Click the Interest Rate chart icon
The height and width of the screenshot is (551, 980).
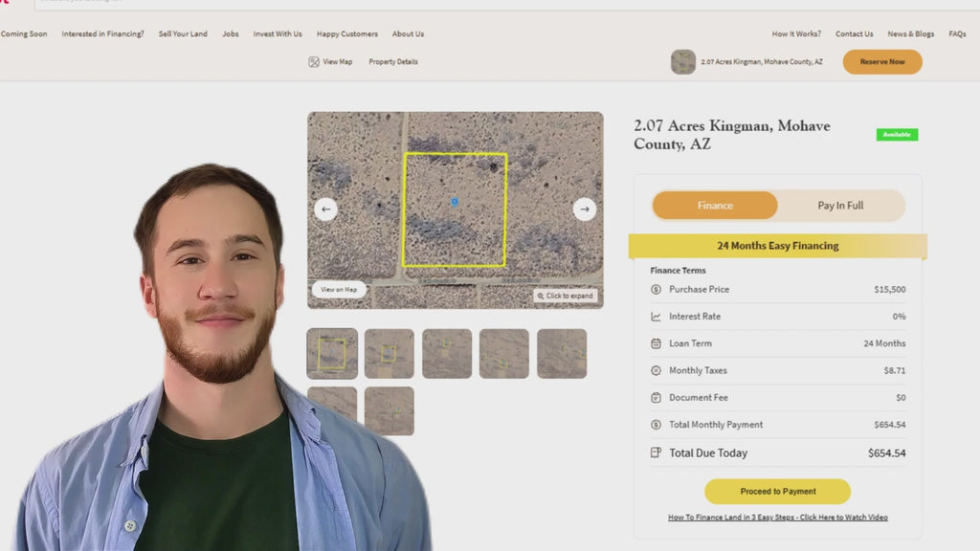tap(656, 317)
